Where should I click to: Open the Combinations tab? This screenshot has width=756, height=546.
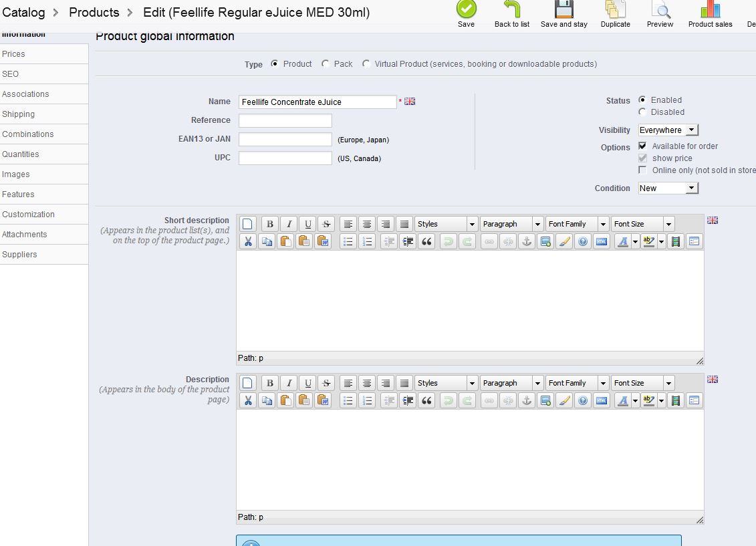tap(44, 134)
